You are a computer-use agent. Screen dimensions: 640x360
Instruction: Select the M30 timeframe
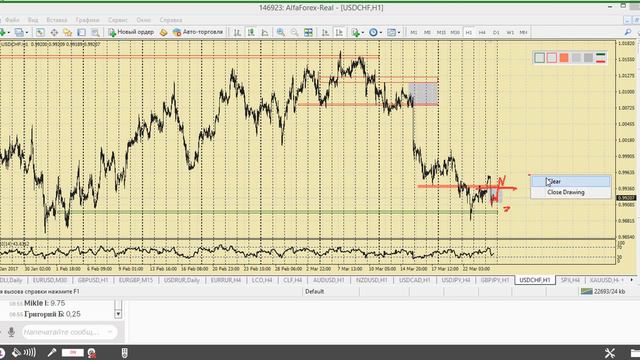pos(455,32)
